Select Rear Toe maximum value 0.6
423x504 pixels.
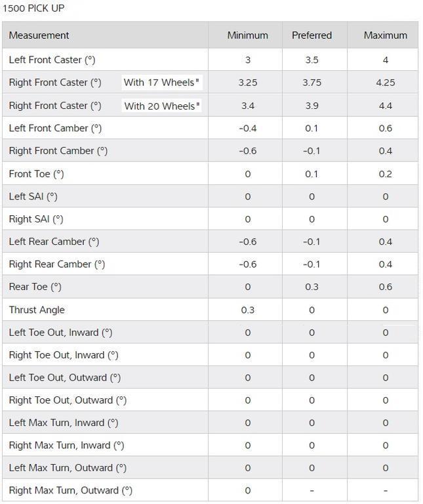point(386,287)
